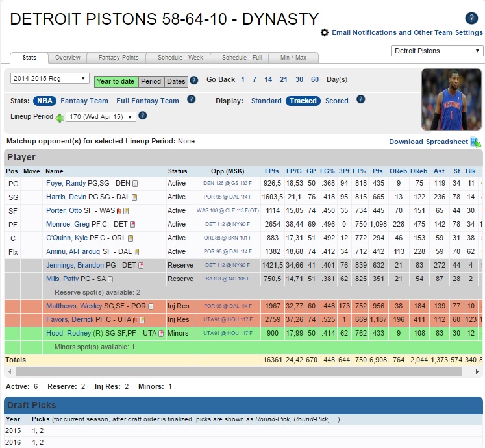Viewport: 485px width, 448px height.
Task: Go back 1 day
Action: 243,79
